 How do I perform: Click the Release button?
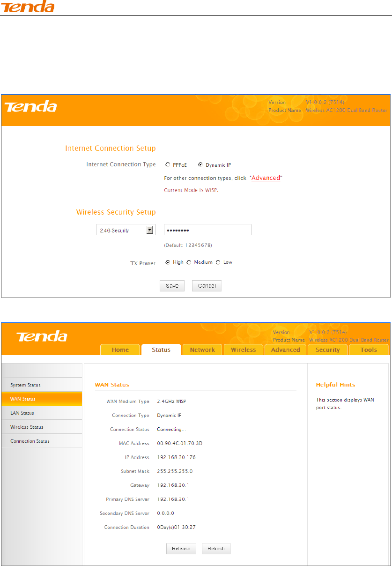pos(181,549)
